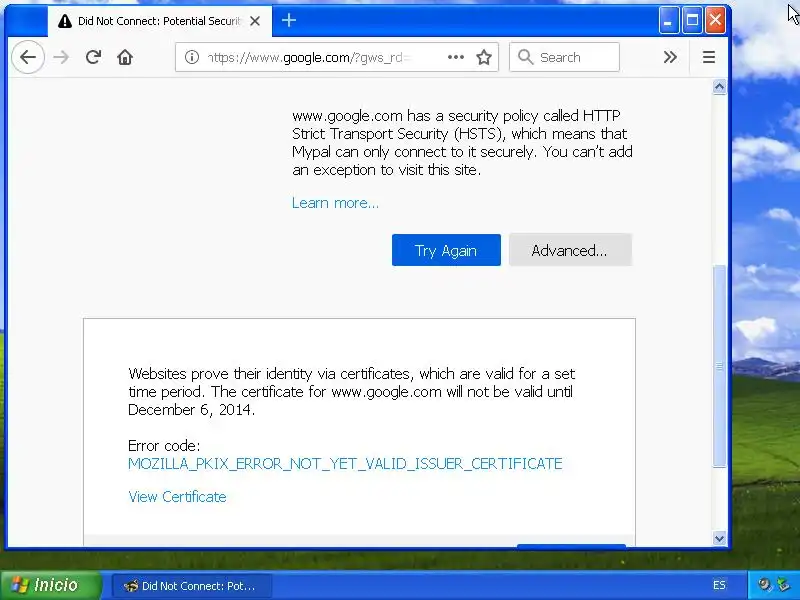Open page actions three-dots menu
This screenshot has width=800, height=600.
coord(456,57)
